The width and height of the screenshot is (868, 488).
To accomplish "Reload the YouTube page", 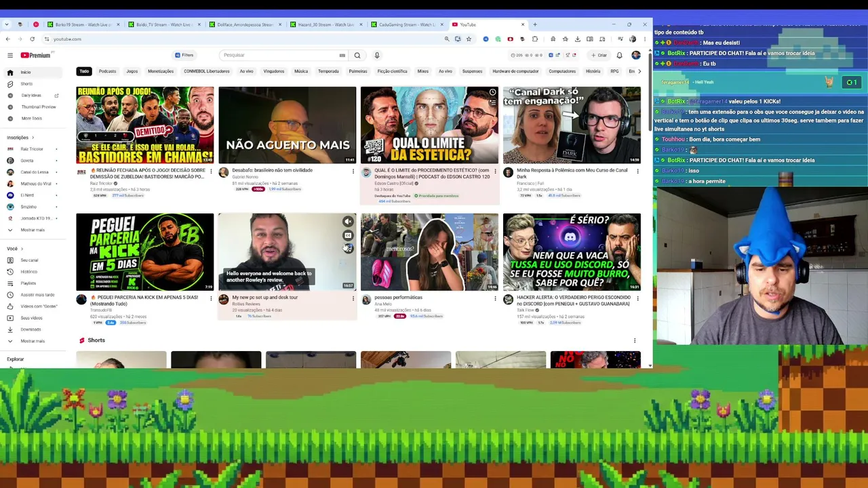I will tap(32, 39).
